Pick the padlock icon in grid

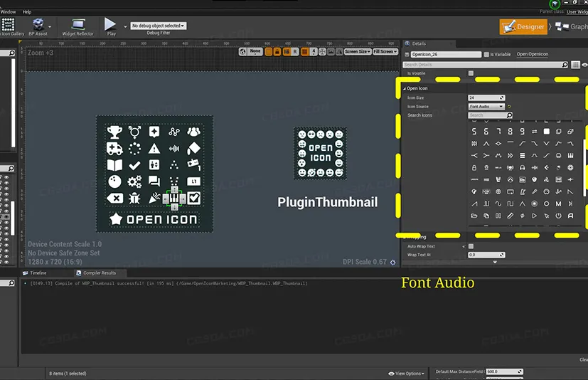click(x=474, y=167)
